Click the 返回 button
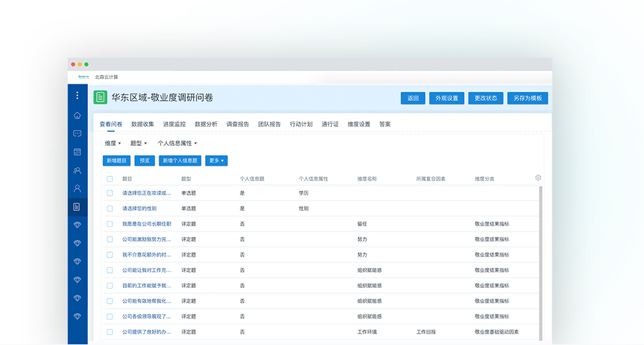The height and width of the screenshot is (345, 644). click(413, 98)
